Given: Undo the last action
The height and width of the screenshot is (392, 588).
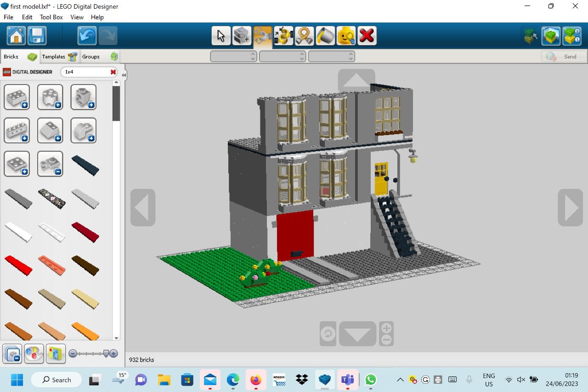Looking at the screenshot, I should [x=87, y=35].
